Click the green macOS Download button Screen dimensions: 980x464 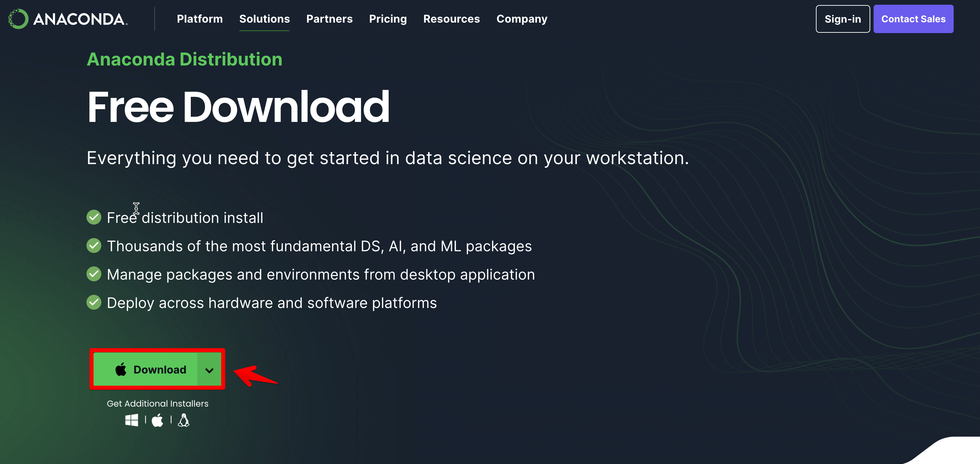[x=150, y=370]
